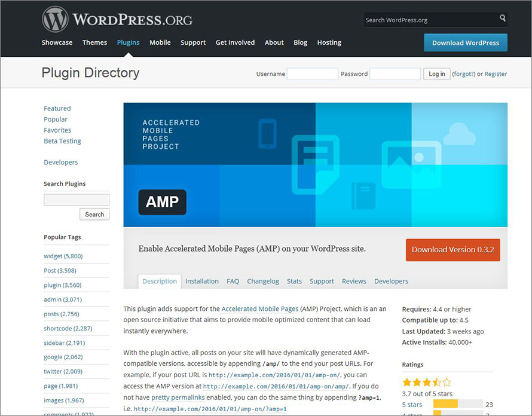
Task: Click the sidebar Search button
Action: (x=94, y=214)
